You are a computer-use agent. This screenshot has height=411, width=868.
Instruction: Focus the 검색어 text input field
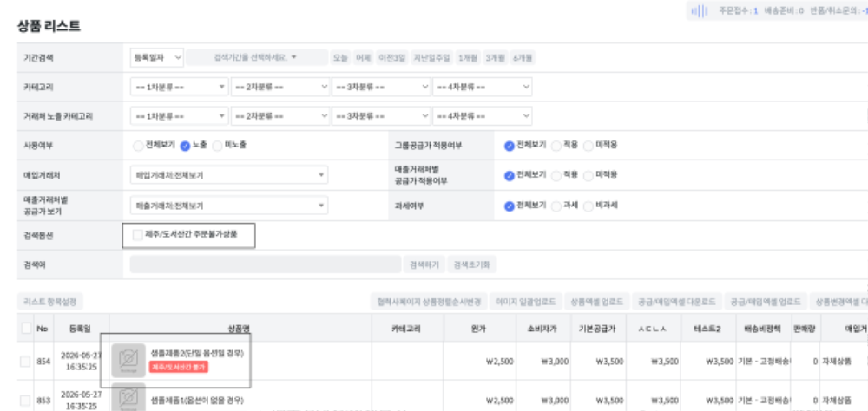(265, 264)
